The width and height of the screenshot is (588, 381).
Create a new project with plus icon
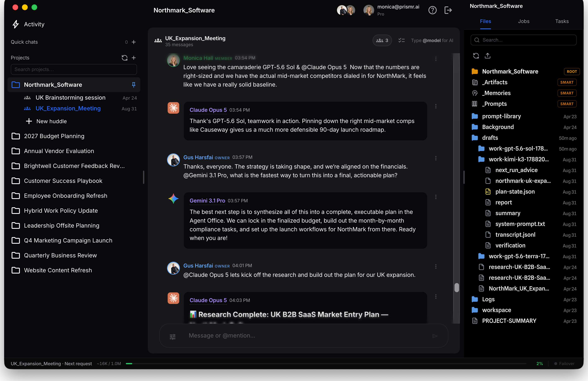[134, 58]
